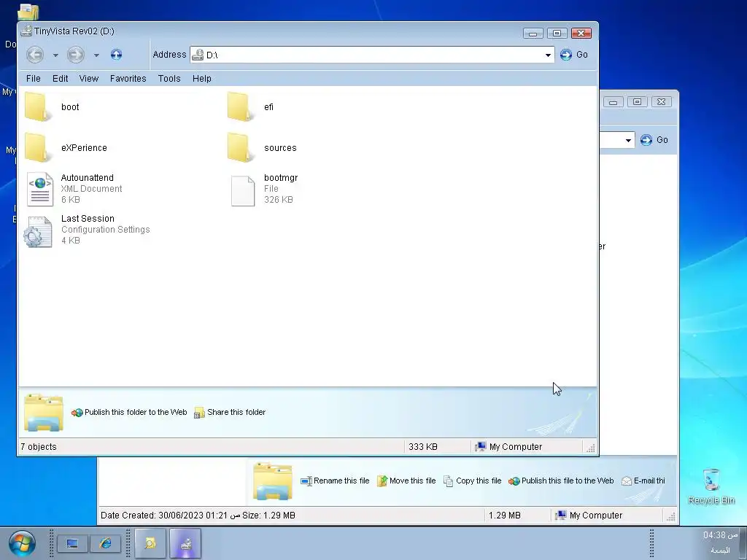Click the taskbar clock showing 04:38
Image resolution: width=747 pixels, height=560 pixels.
[720, 535]
